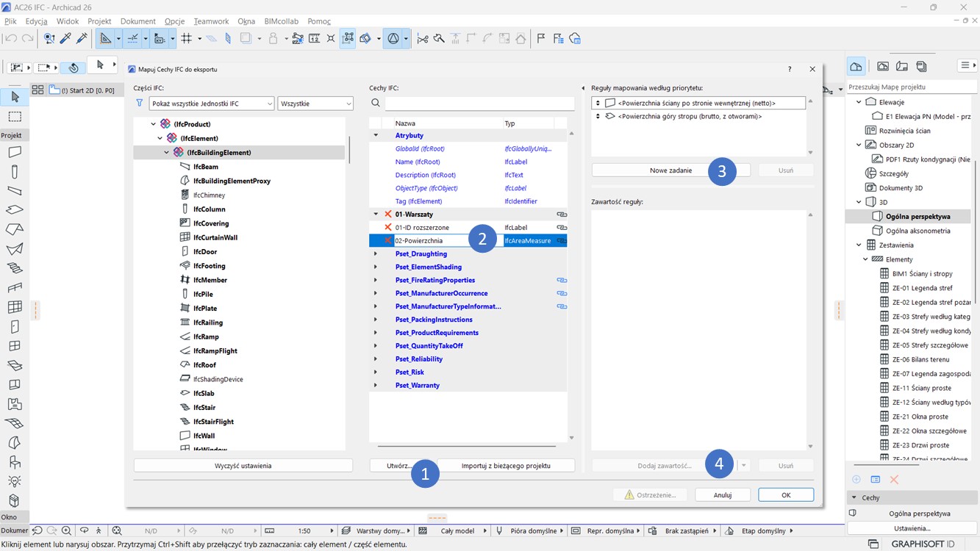Collapse the IfcBuildingElement tree node

[x=167, y=153]
